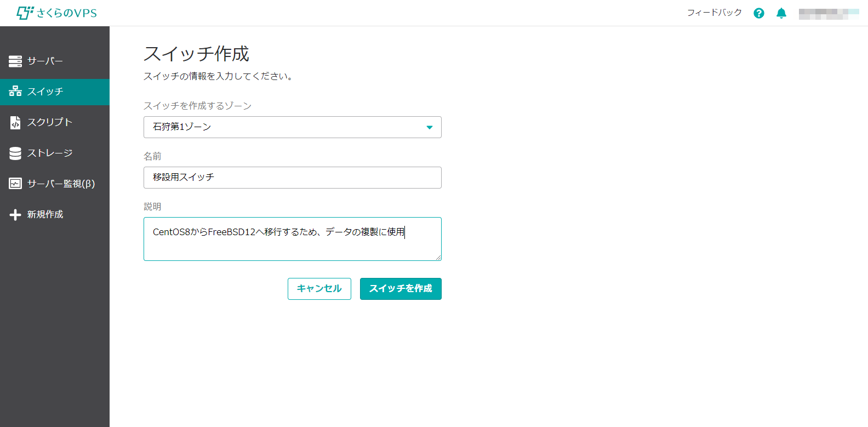Click the ストレージ database icon

click(x=15, y=153)
